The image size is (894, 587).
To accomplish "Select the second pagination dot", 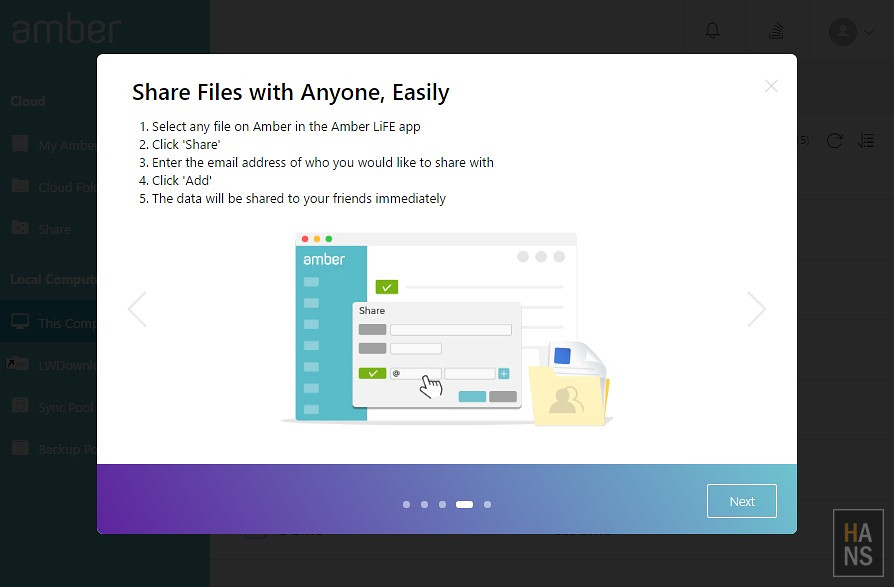I will pos(424,504).
